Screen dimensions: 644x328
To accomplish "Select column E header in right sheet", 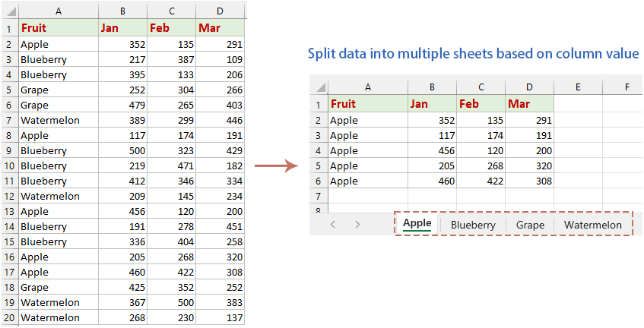I will point(578,87).
